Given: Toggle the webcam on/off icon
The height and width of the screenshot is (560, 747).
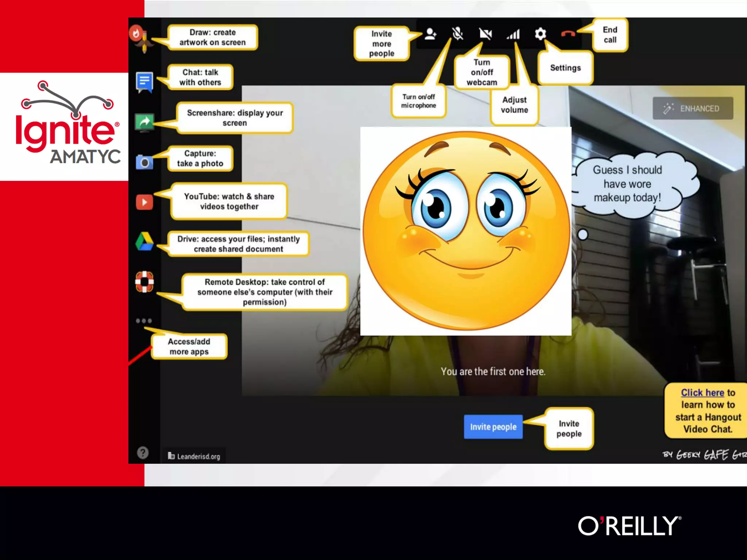Looking at the screenshot, I should pyautogui.click(x=485, y=34).
